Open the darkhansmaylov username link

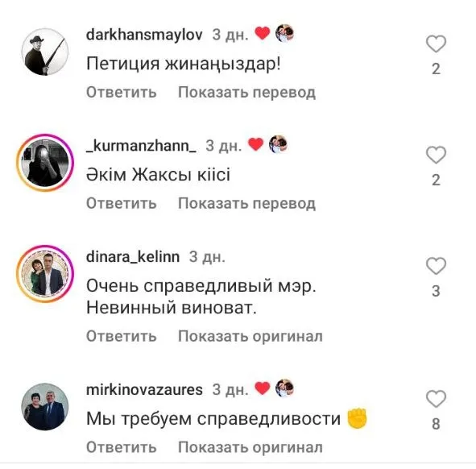click(144, 35)
